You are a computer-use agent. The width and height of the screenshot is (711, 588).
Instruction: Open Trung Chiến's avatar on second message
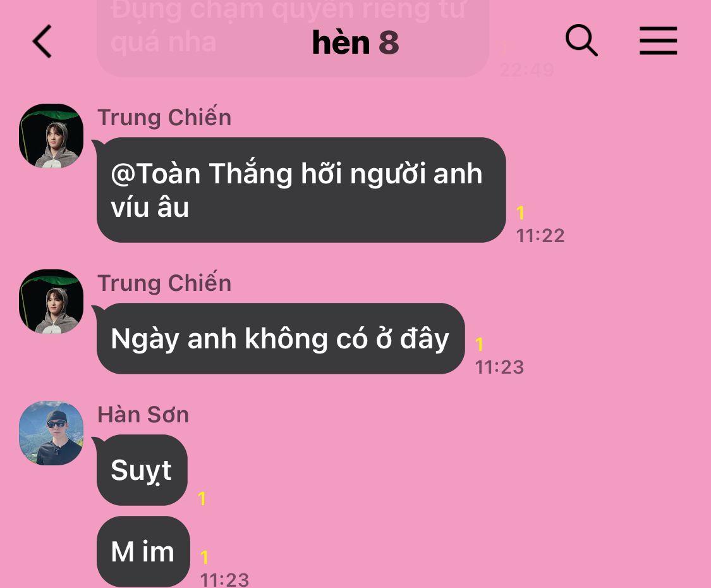(x=51, y=302)
